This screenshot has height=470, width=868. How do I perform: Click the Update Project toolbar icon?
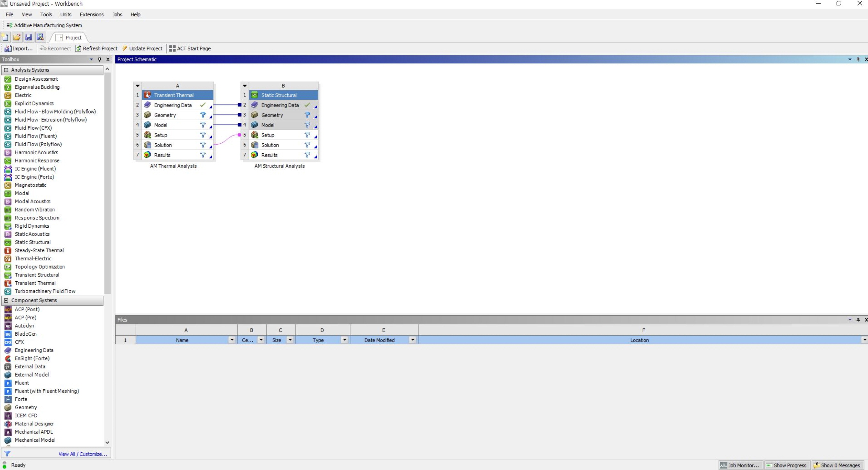(143, 48)
